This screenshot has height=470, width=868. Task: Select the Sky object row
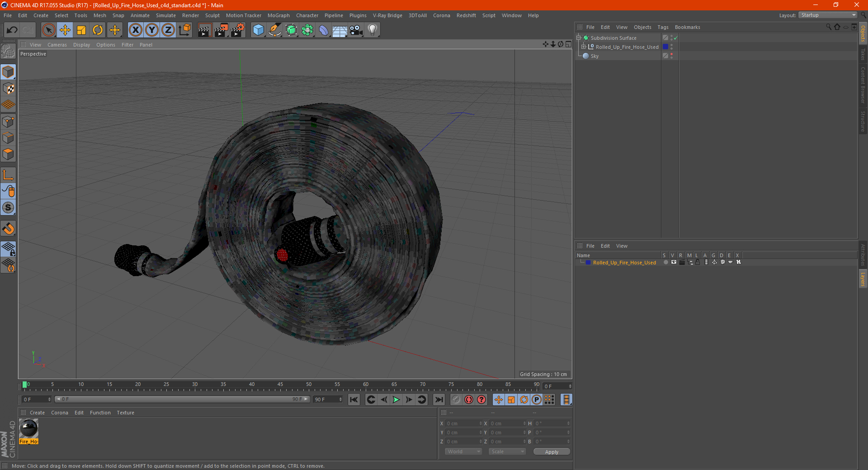[x=618, y=56]
